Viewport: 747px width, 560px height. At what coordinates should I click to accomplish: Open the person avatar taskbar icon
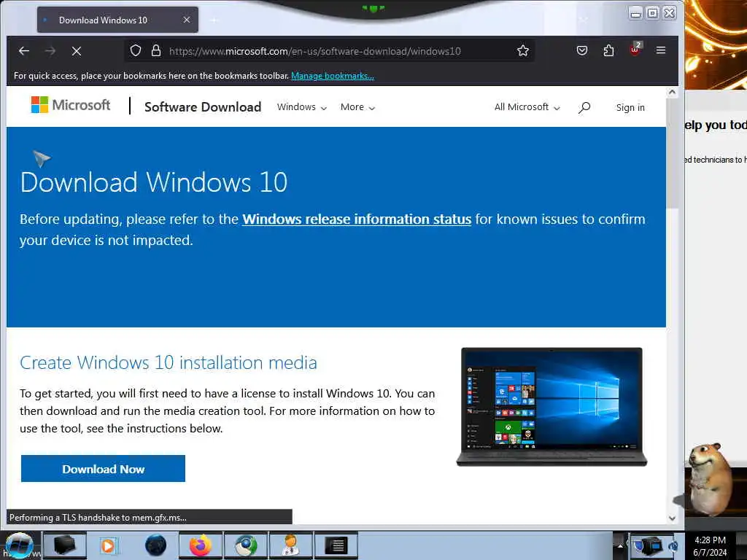[x=290, y=545]
